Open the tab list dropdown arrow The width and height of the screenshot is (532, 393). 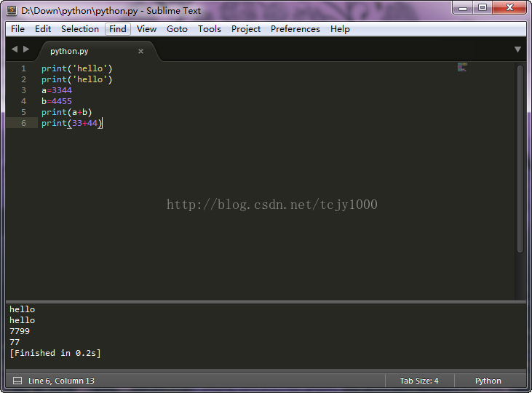pyautogui.click(x=517, y=49)
